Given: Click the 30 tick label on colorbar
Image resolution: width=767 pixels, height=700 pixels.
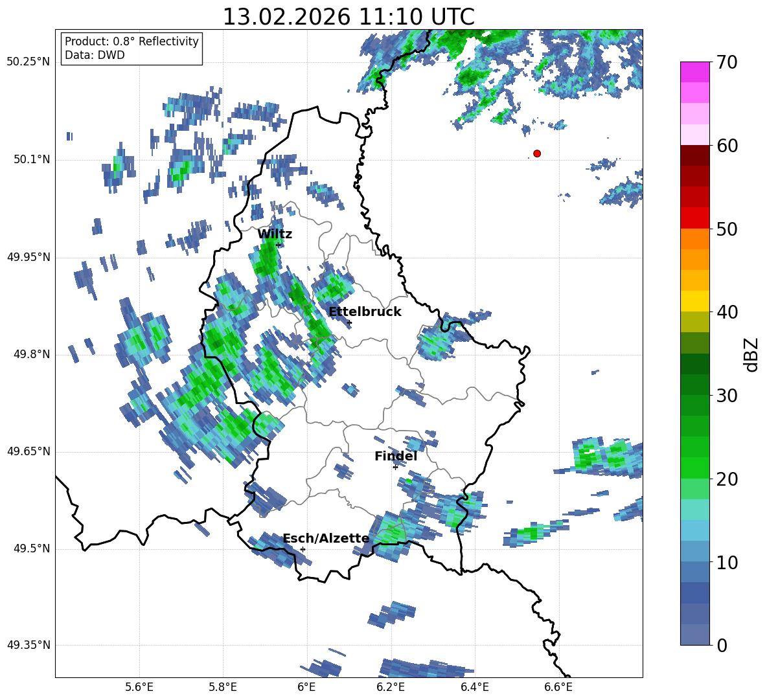Looking at the screenshot, I should pos(727,396).
